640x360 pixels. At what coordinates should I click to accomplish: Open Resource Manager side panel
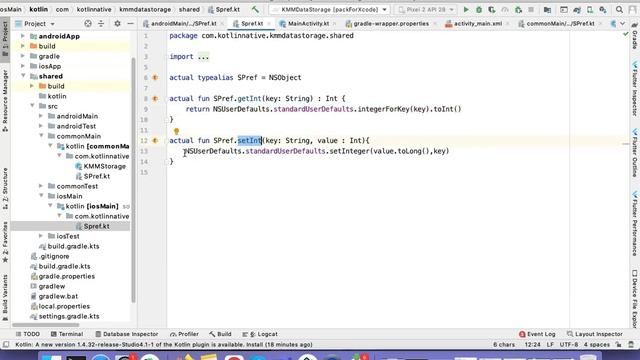(x=5, y=100)
